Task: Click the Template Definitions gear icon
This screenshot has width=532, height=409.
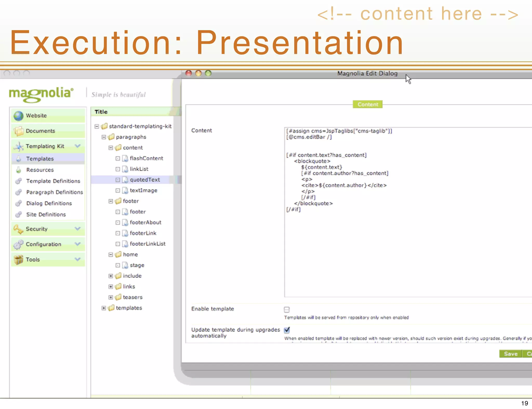Action: pos(18,181)
